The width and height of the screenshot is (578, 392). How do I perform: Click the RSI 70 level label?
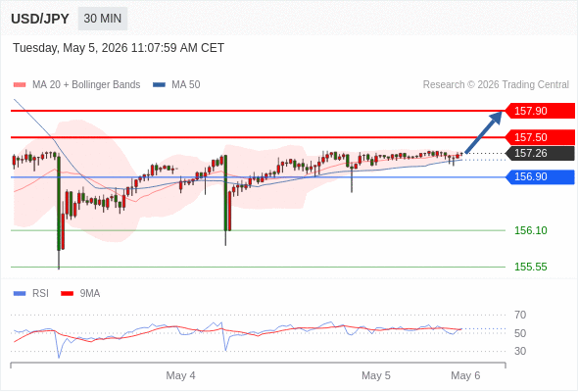tap(520, 315)
